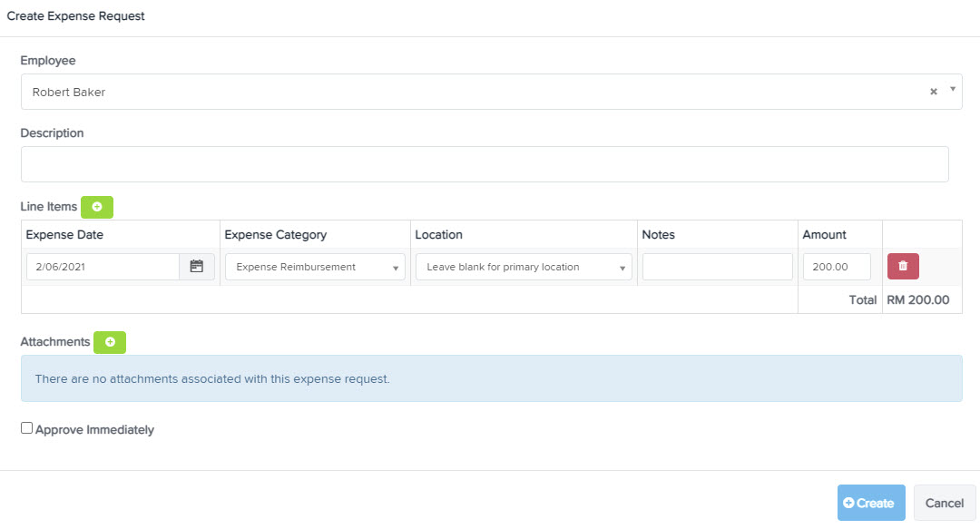The height and width of the screenshot is (529, 980).
Task: Click the Notes column header
Action: [658, 234]
